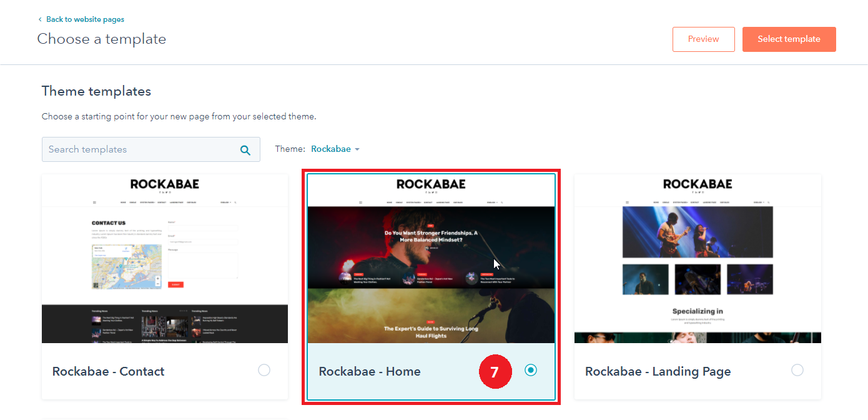This screenshot has height=420, width=868.
Task: Open the Rockabae theme selector
Action: coord(331,149)
